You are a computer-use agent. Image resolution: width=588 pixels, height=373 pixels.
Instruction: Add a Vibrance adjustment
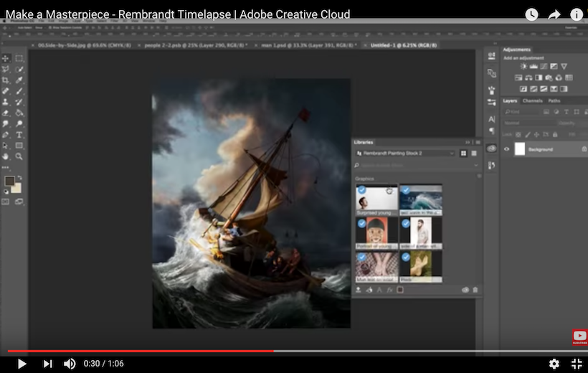pyautogui.click(x=564, y=67)
